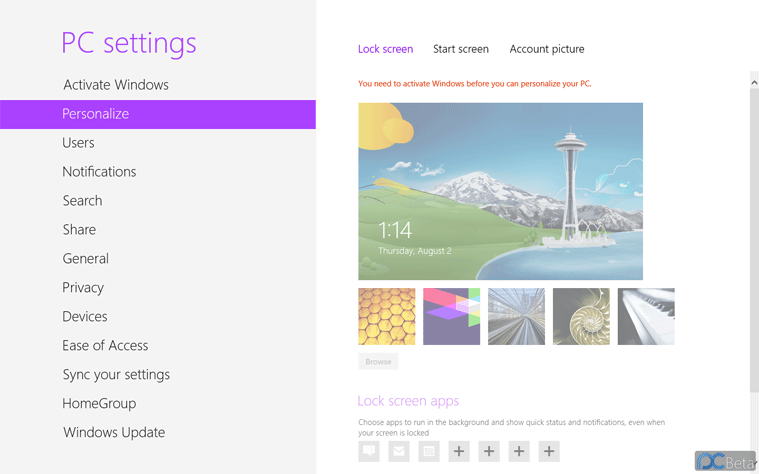759x474 pixels.
Task: Navigate to Windows Update
Action: (114, 433)
